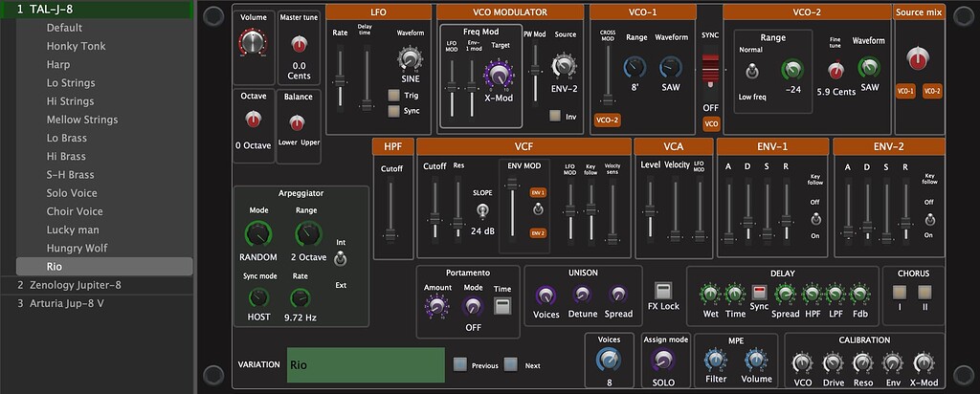Click the Next variation button
980x394 pixels.
click(510, 364)
